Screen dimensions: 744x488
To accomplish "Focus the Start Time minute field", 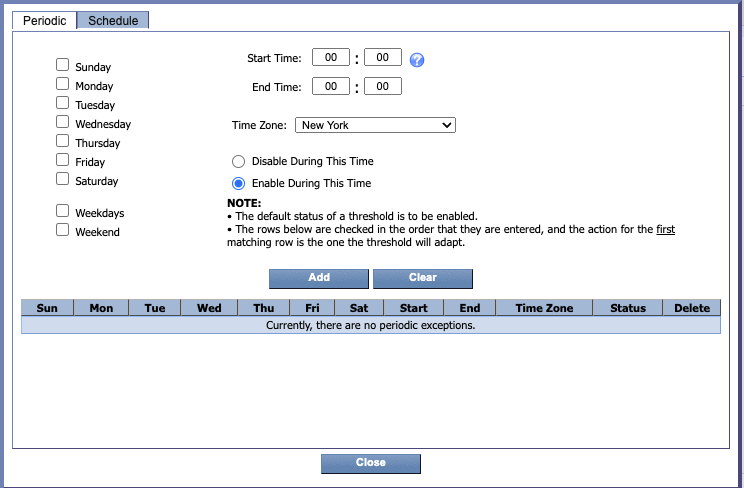I will pos(382,57).
